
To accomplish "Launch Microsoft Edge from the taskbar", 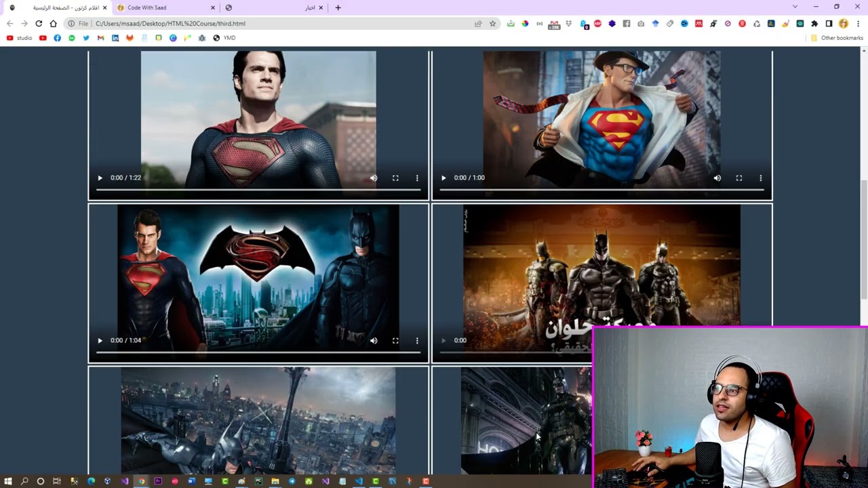I will coord(91,481).
